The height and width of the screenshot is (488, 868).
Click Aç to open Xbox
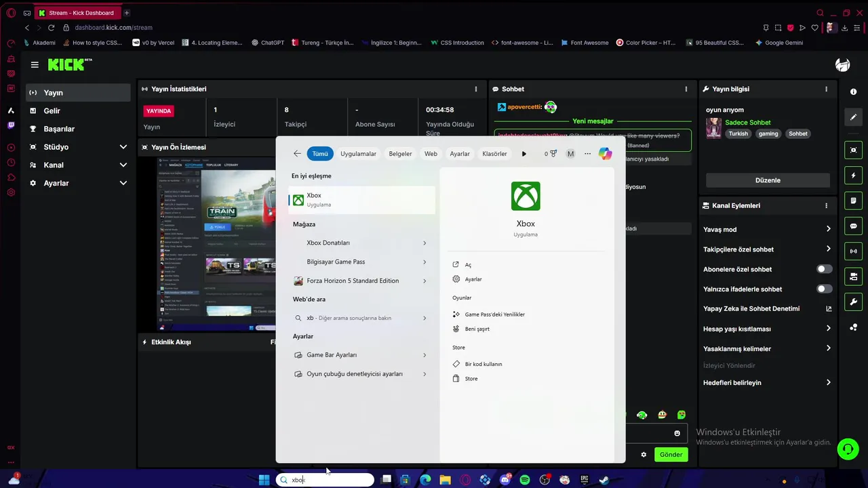(468, 265)
